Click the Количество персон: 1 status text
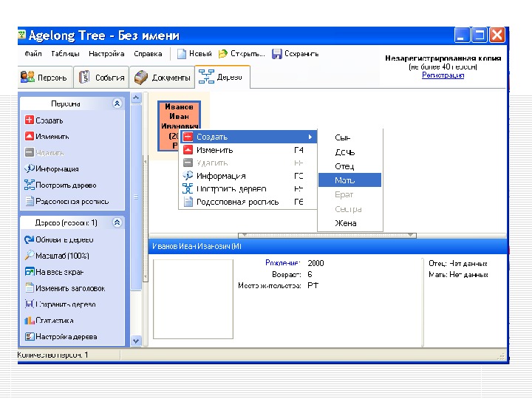Screen dimensions: 532x399 click(x=52, y=355)
